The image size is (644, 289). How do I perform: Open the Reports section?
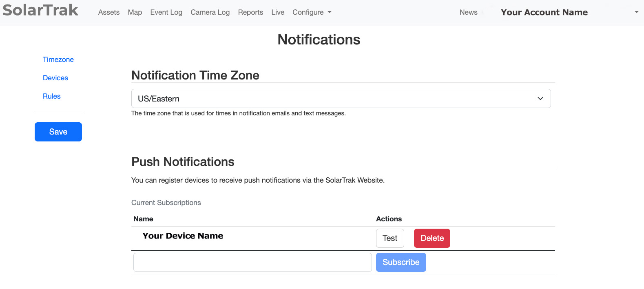pyautogui.click(x=250, y=12)
